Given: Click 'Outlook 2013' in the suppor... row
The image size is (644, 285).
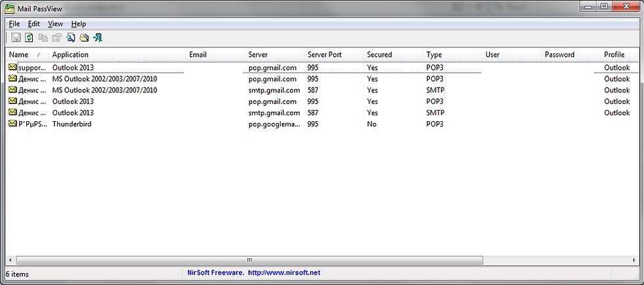Looking at the screenshot, I should [73, 67].
